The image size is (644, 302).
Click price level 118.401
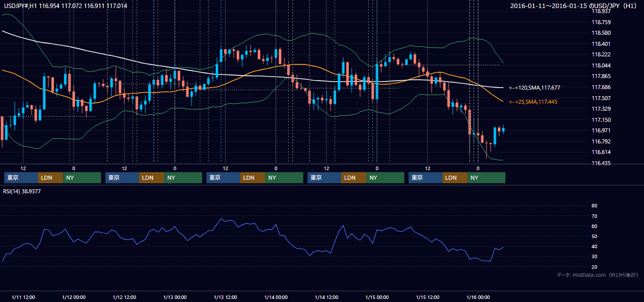tap(601, 44)
